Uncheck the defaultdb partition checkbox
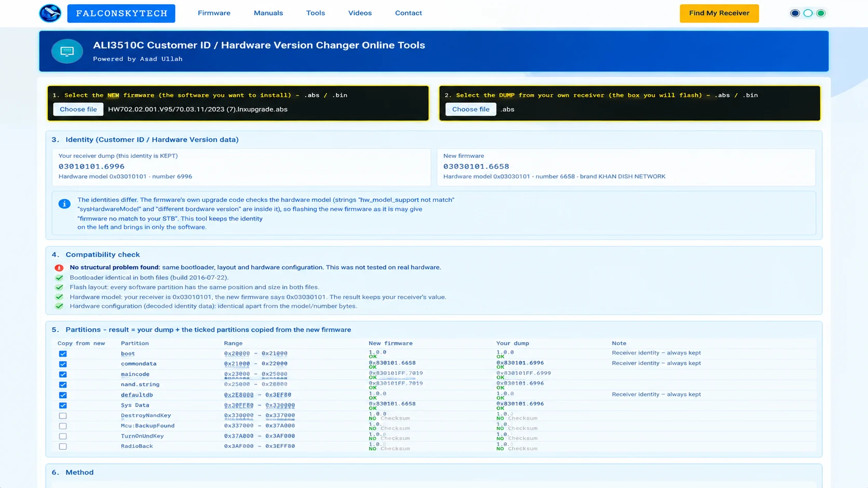This screenshot has height=488, width=868. (63, 395)
